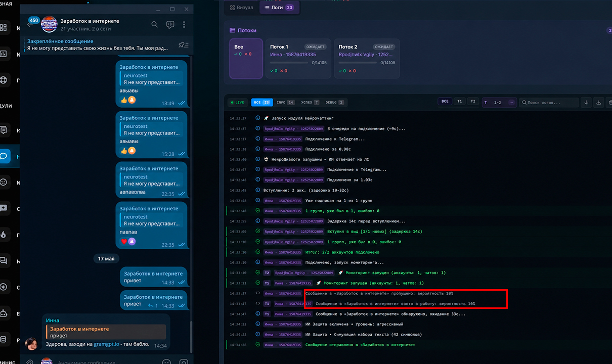Click the Поток 1 progress bar
This screenshot has width=612, height=364.
(289, 63)
